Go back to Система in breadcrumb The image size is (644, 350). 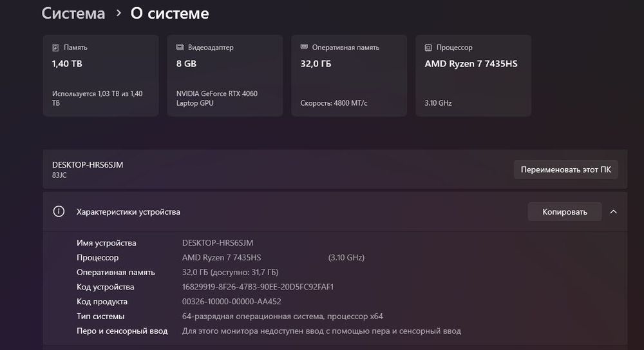[73, 13]
